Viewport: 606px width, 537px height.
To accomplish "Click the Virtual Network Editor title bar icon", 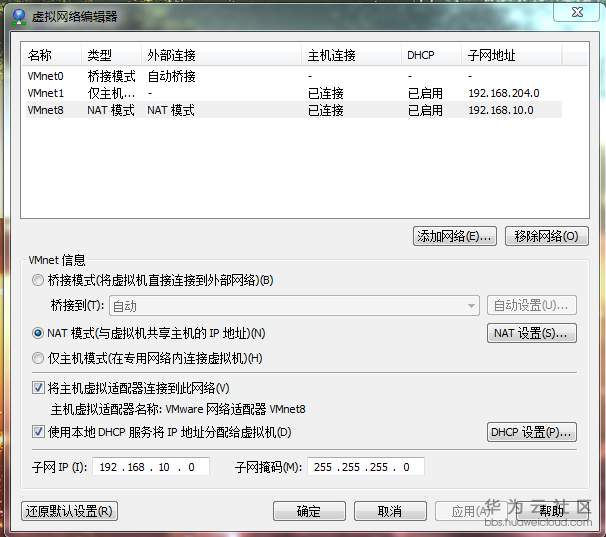I will click(19, 17).
